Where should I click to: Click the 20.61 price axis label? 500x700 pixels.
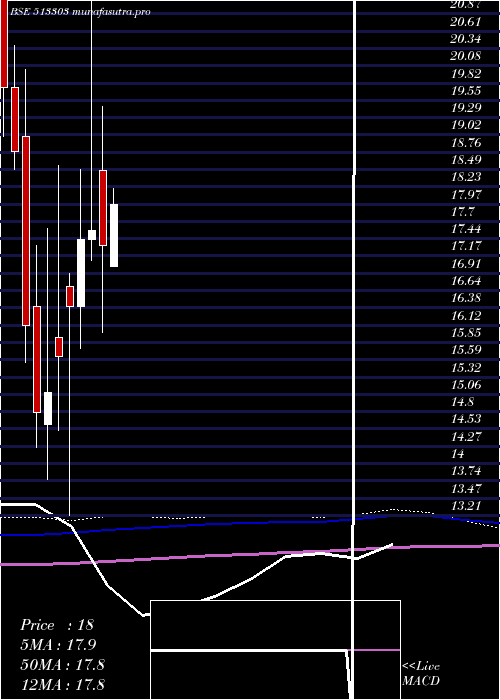pos(466,22)
